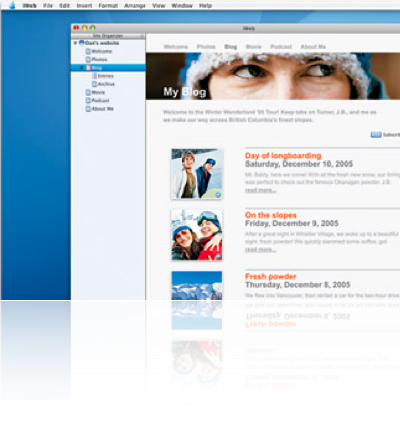Select the date Saturday, December 10, 2005

pyautogui.click(x=299, y=164)
